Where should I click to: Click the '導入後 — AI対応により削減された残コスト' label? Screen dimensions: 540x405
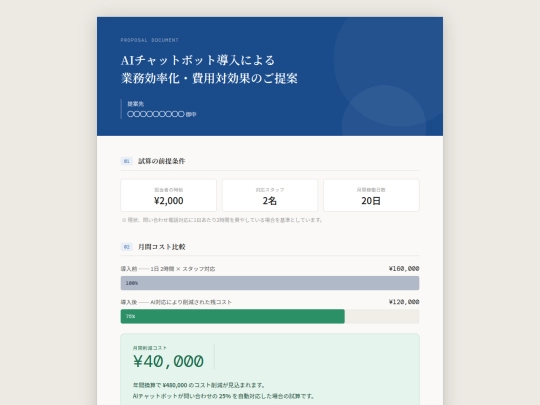pyautogui.click(x=176, y=302)
